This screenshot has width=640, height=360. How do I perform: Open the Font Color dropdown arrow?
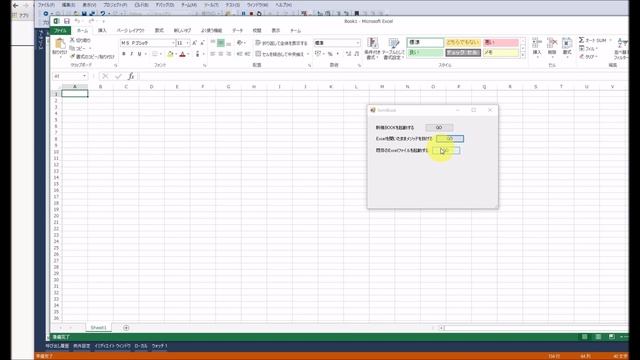(x=188, y=54)
